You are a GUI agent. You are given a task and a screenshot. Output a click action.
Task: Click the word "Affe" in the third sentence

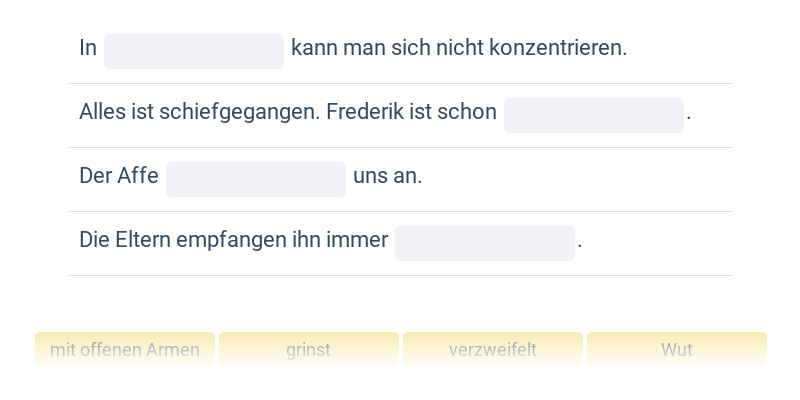138,176
